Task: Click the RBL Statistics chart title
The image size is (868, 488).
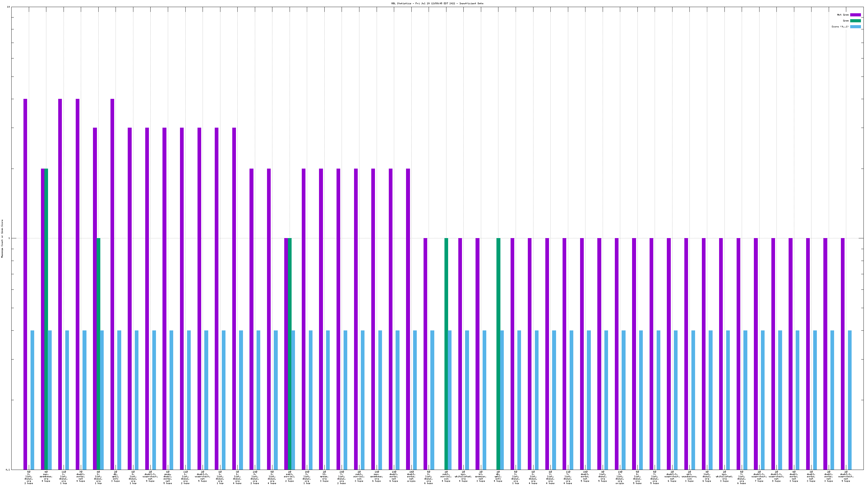Action: point(437,3)
